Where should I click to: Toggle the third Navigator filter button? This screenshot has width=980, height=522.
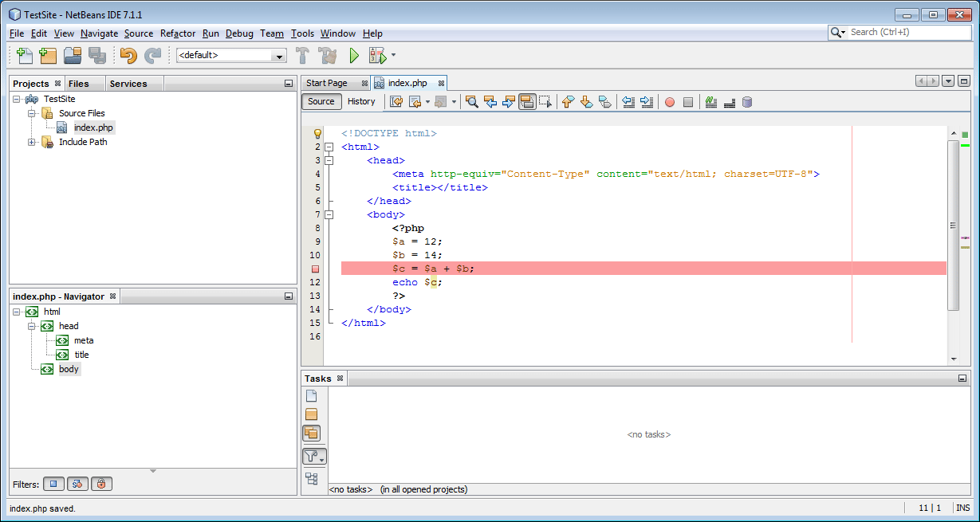(101, 484)
